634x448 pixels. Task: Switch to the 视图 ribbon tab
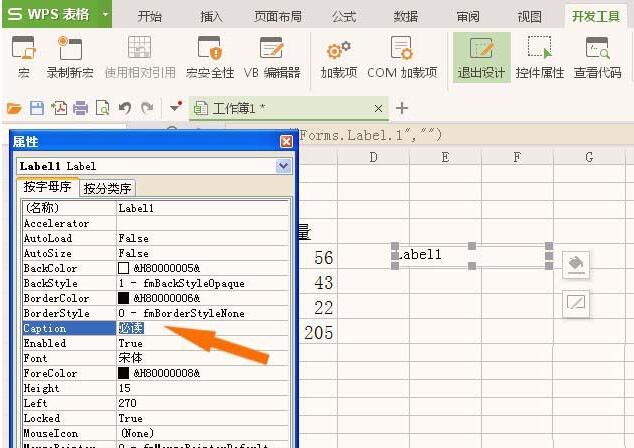530,17
